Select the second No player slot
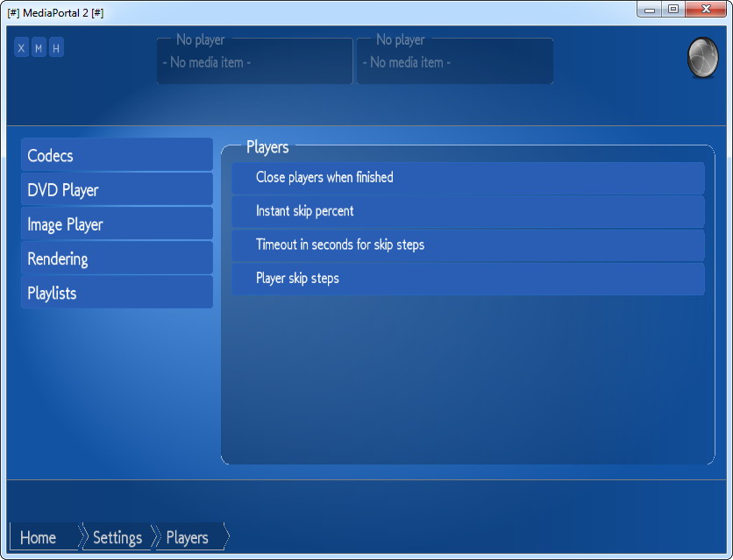The height and width of the screenshot is (560, 733). [455, 59]
